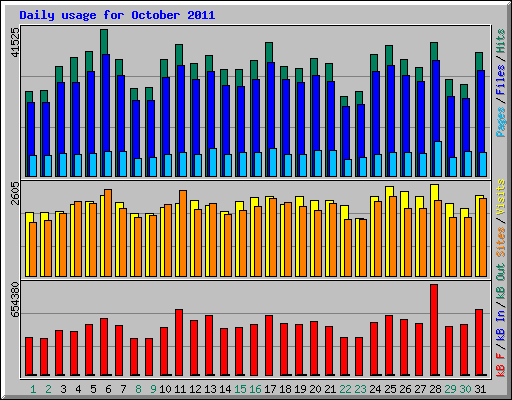This screenshot has width=512, height=400.
Task: Click day label 10 on the axis
Action: click(165, 389)
